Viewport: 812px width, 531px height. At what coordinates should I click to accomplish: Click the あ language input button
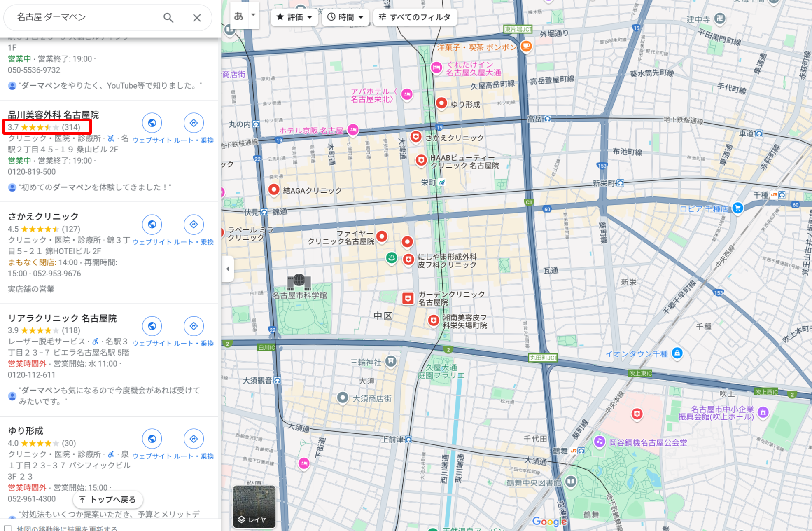coord(239,16)
